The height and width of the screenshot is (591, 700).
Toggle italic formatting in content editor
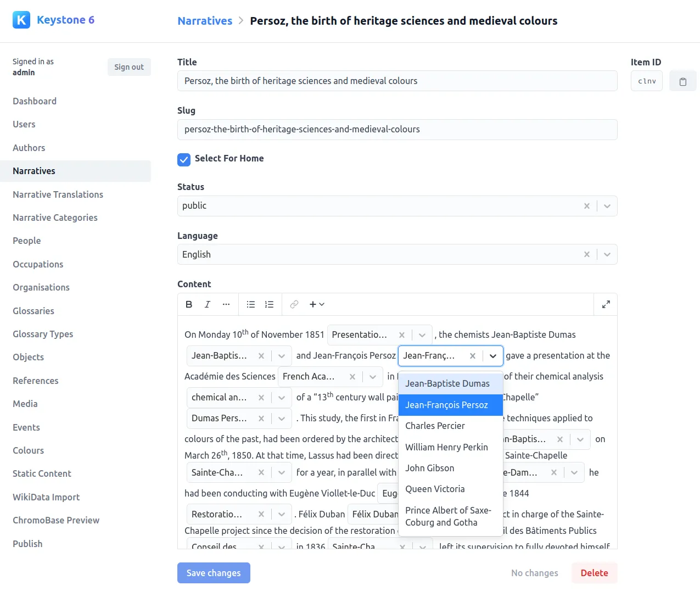point(208,304)
